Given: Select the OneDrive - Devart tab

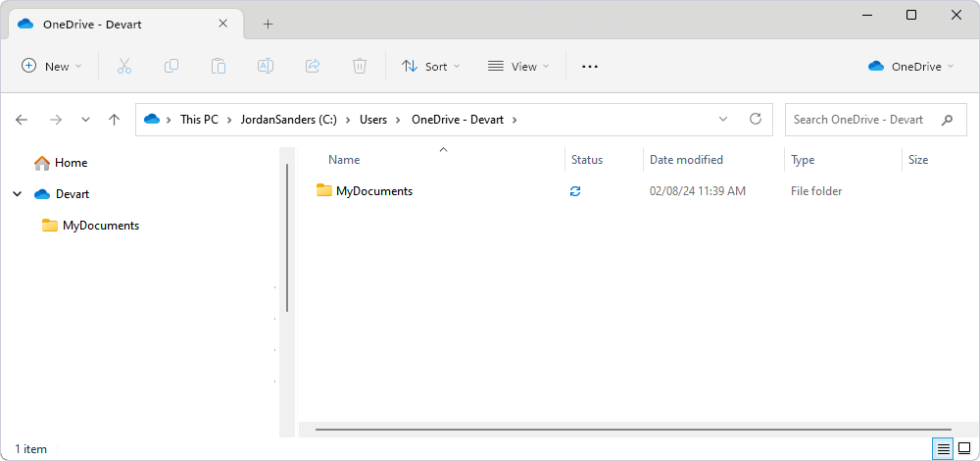Looking at the screenshot, I should click(x=125, y=25).
